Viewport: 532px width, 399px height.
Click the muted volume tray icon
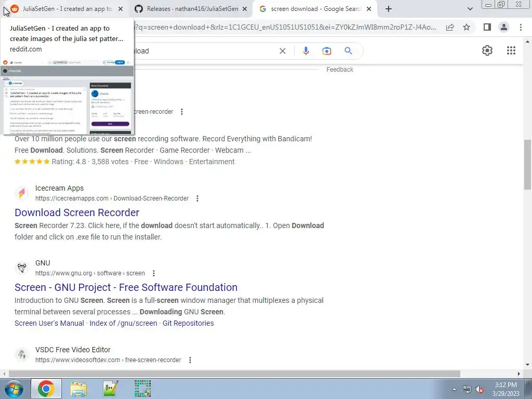point(480,389)
